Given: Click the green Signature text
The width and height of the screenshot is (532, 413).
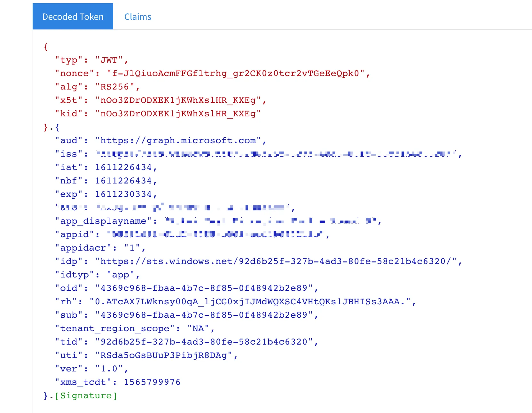Looking at the screenshot, I should coord(86,396).
